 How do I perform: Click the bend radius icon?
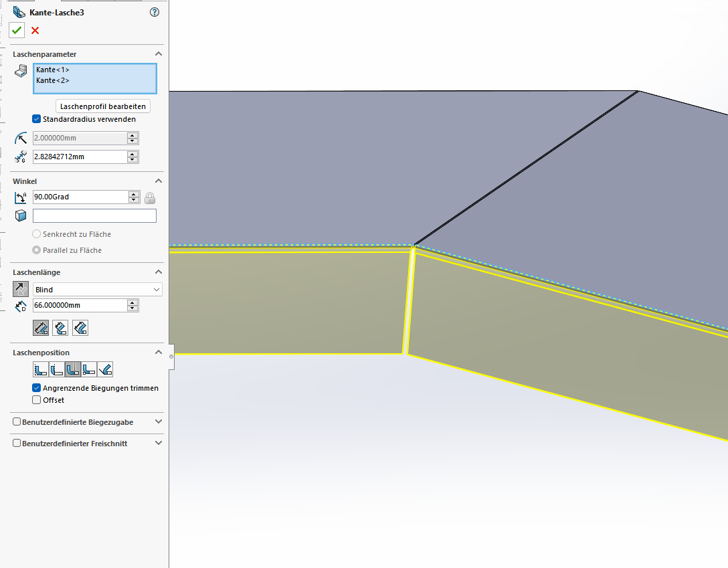click(x=21, y=138)
